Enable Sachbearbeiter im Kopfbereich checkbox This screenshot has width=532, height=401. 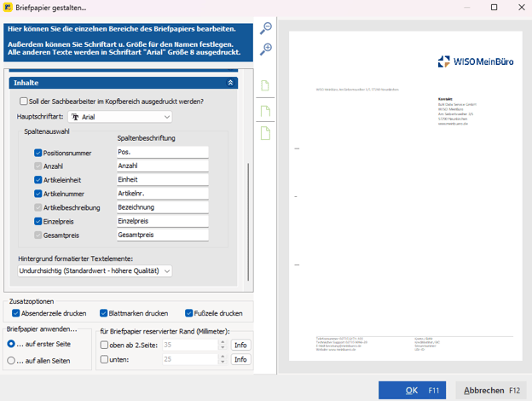click(24, 102)
